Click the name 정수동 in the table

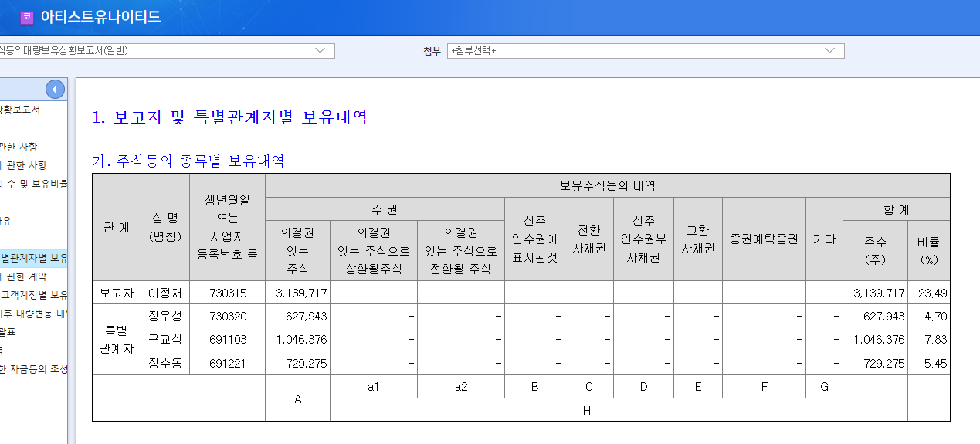point(165,363)
